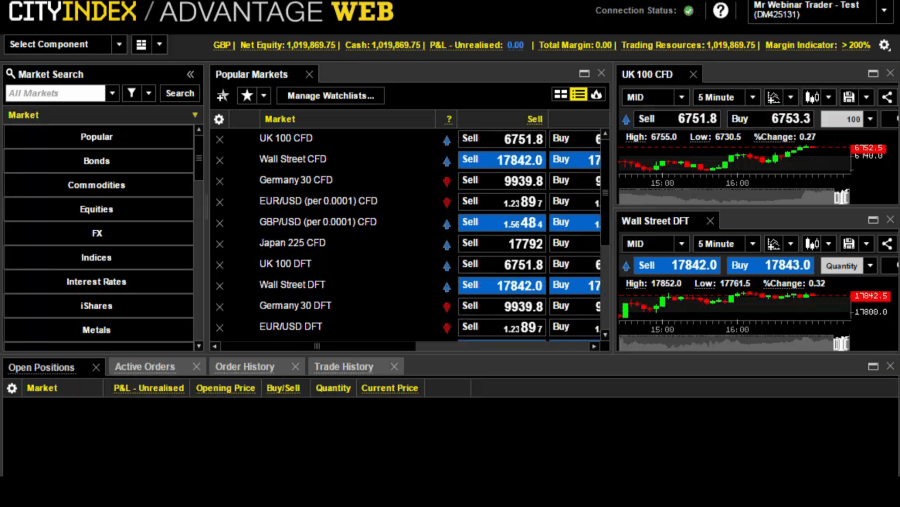This screenshot has height=507, width=900.
Task: Click save icon on Wall Street DFT chart
Action: point(849,243)
